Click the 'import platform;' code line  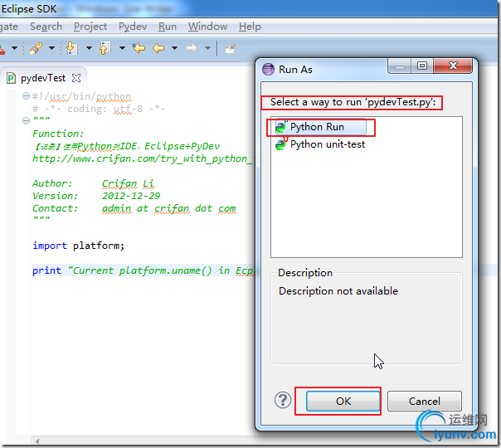tap(78, 246)
